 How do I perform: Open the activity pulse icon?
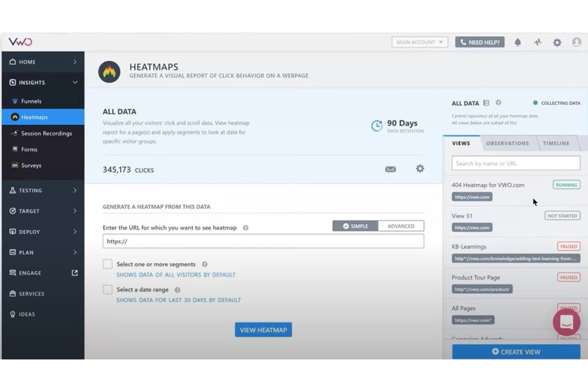[x=538, y=42]
